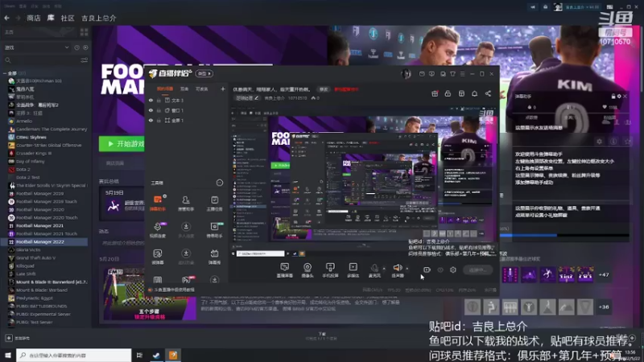Image resolution: width=644 pixels, height=362 pixels.
Task: Click Windows taskbar search box
Action: pyautogui.click(x=73, y=355)
